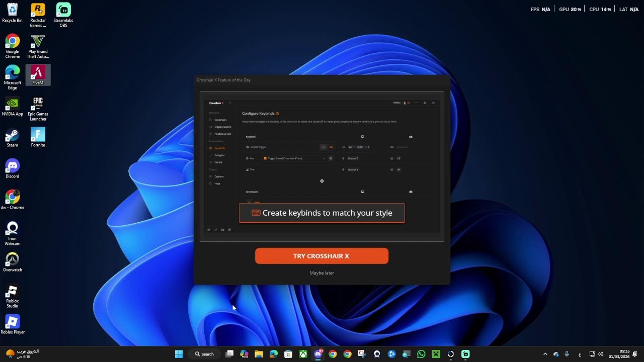Open the Copilot preview taskbar icon
644x362 pixels.
click(x=244, y=354)
